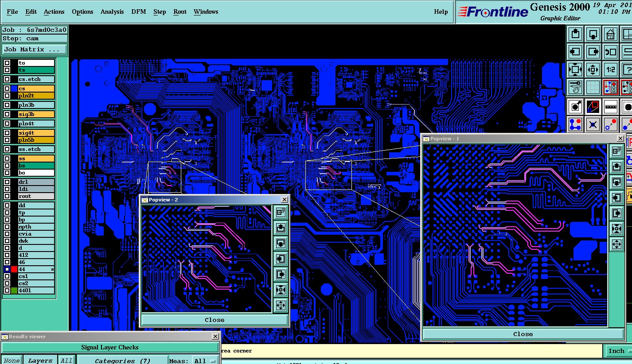Click the pan up view icon
632x364 pixels.
pyautogui.click(x=575, y=34)
